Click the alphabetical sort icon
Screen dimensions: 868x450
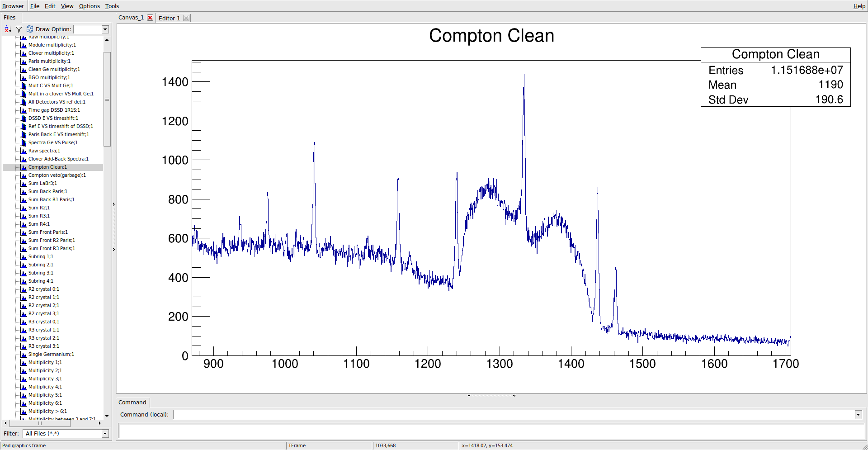7,28
